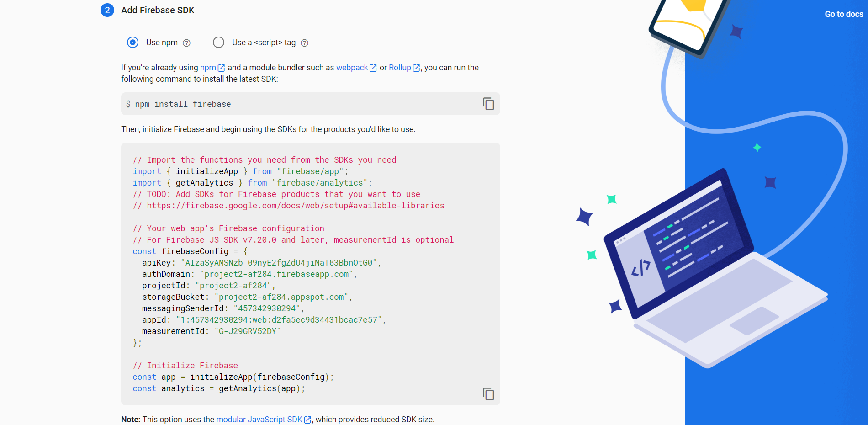Open the npm hyperlink
Image resolution: width=868 pixels, height=425 pixels.
coord(208,68)
